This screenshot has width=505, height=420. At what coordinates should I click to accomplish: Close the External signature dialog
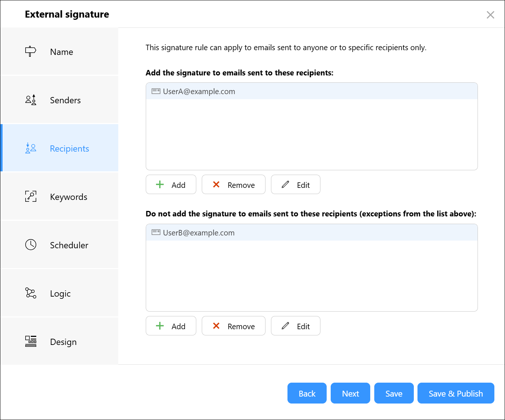pos(490,15)
